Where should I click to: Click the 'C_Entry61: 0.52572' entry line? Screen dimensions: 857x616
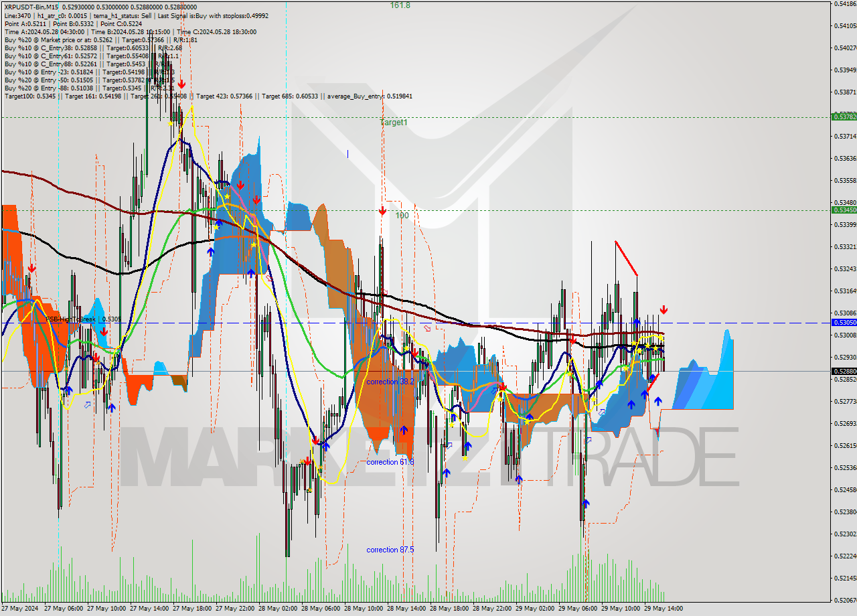pos(91,56)
